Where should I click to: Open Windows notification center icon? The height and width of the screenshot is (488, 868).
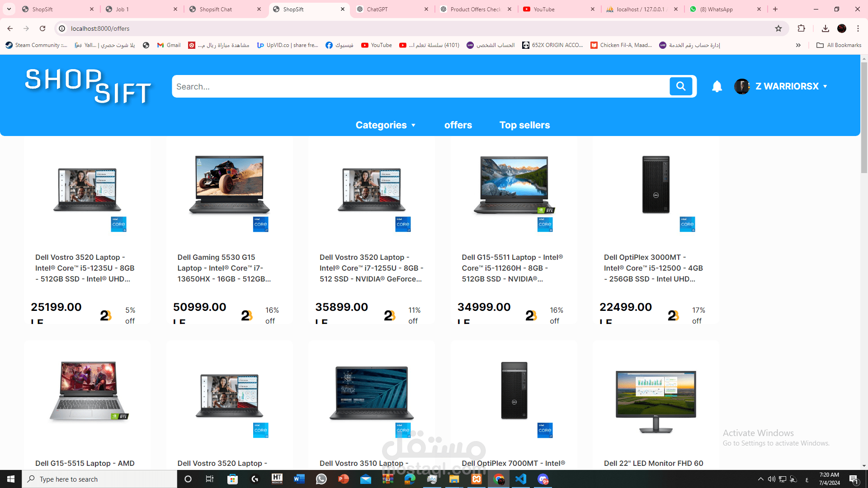[x=854, y=479]
